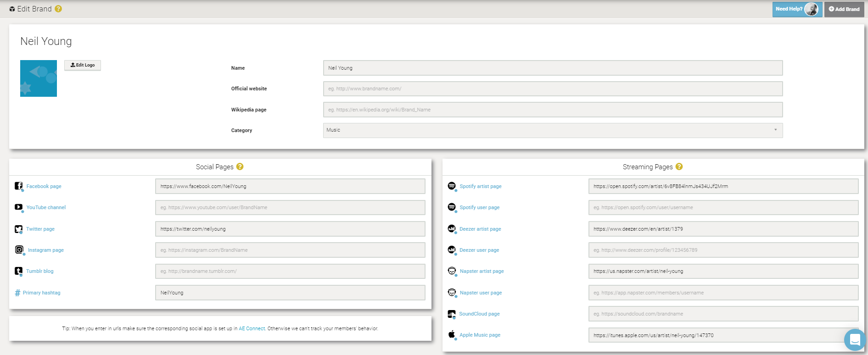Click the Edit Logo button
This screenshot has height=355, width=868.
pyautogui.click(x=83, y=65)
